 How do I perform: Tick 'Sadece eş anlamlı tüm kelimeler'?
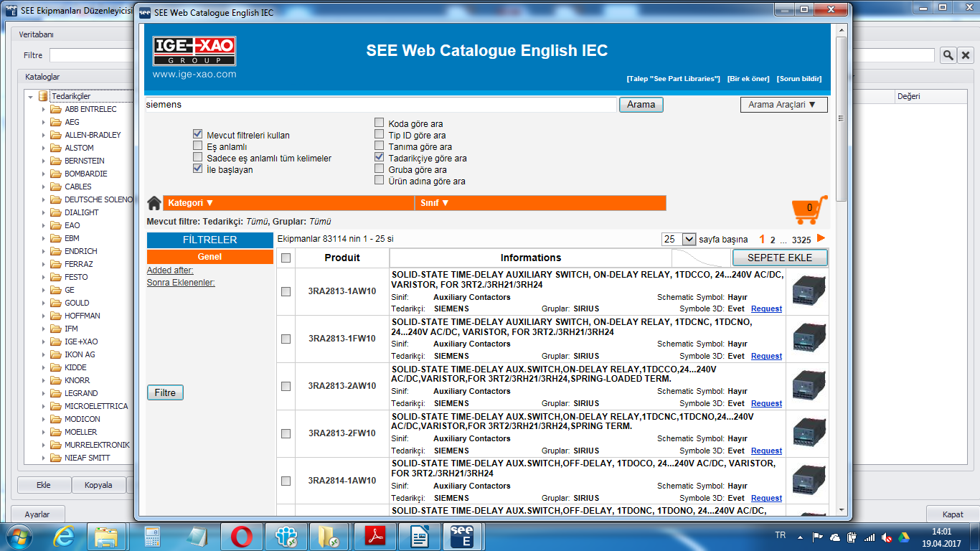197,158
